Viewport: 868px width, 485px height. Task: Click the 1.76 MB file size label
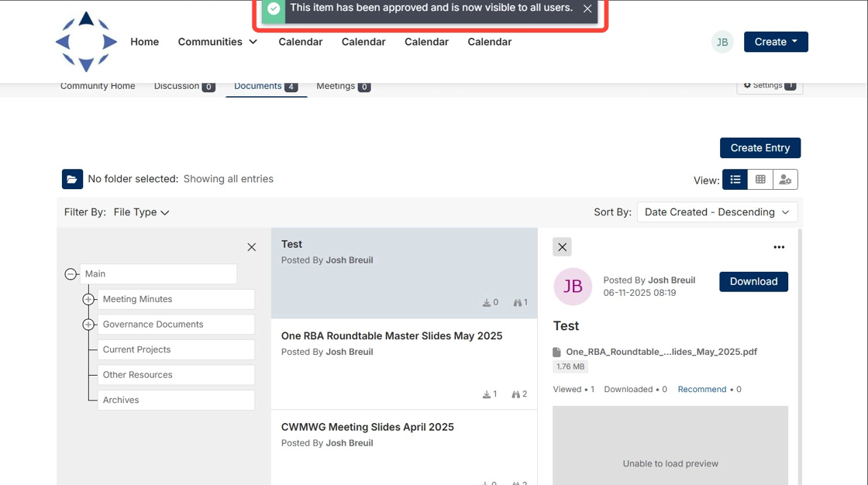570,366
